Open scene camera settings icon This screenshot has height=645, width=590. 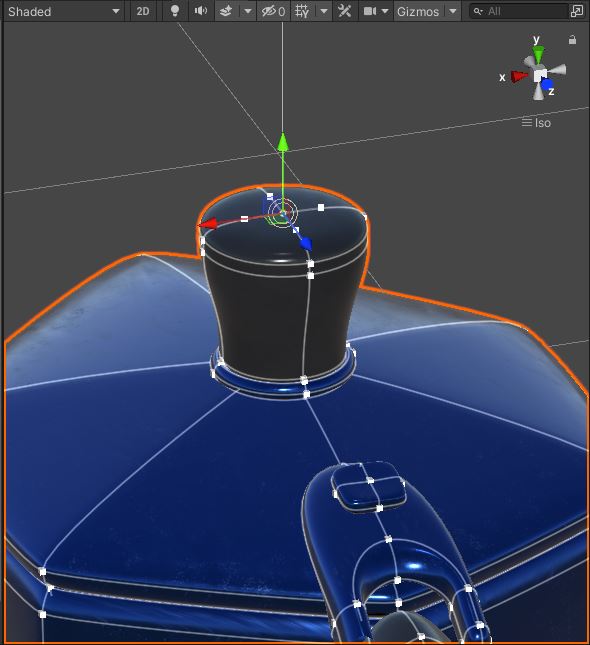[370, 11]
